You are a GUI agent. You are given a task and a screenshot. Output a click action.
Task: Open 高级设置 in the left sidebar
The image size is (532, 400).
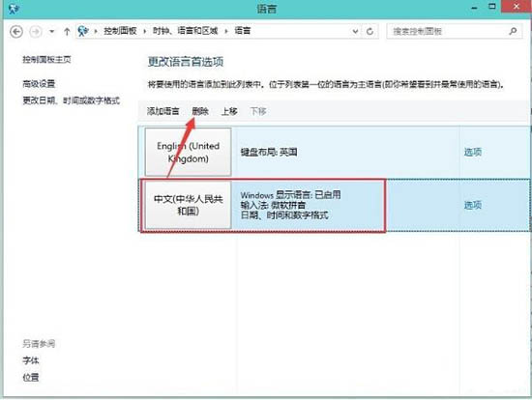pyautogui.click(x=39, y=84)
